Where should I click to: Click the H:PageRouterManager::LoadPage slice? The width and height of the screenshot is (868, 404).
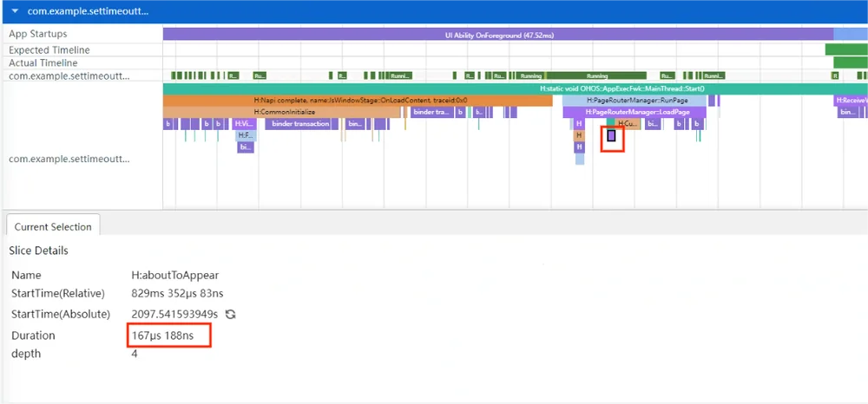click(x=635, y=112)
